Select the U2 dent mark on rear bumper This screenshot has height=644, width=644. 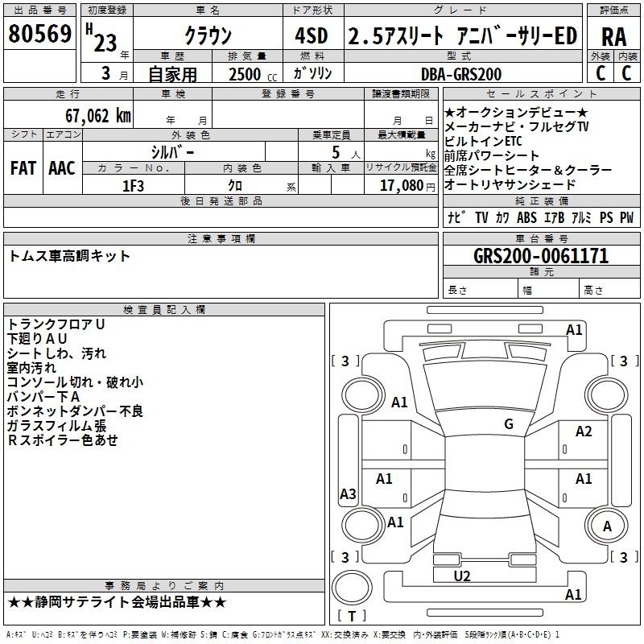click(462, 576)
